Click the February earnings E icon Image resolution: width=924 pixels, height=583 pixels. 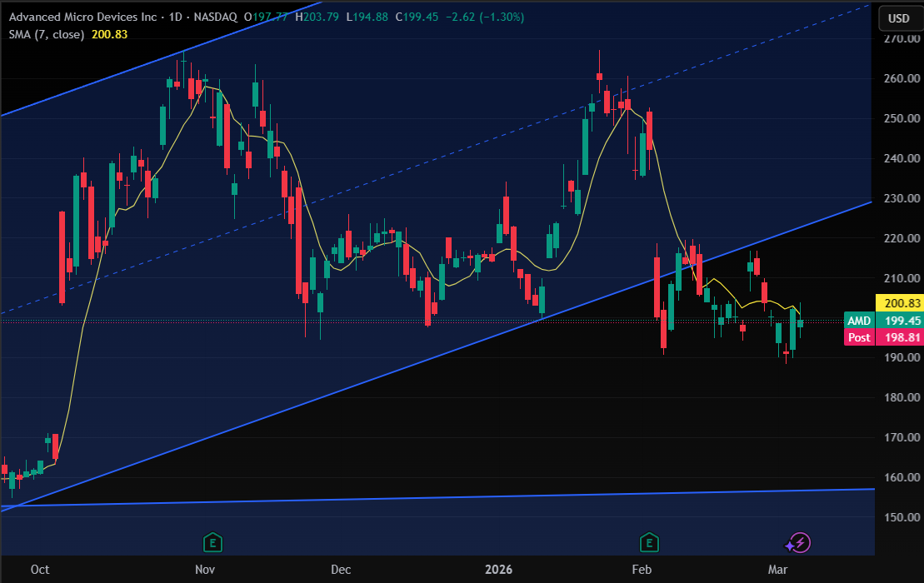point(649,542)
